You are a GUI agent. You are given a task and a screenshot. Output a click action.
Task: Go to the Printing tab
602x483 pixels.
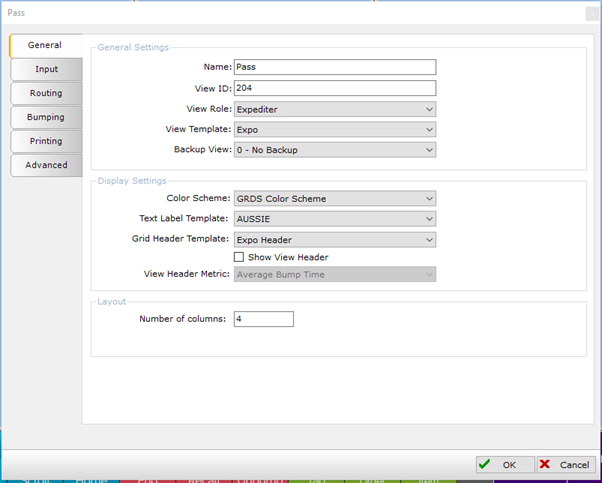tap(46, 141)
